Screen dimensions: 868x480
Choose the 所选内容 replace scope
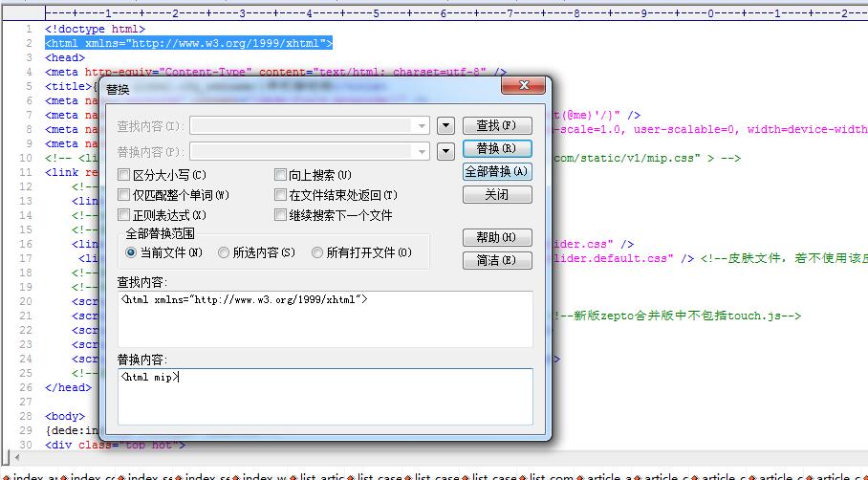(x=224, y=252)
